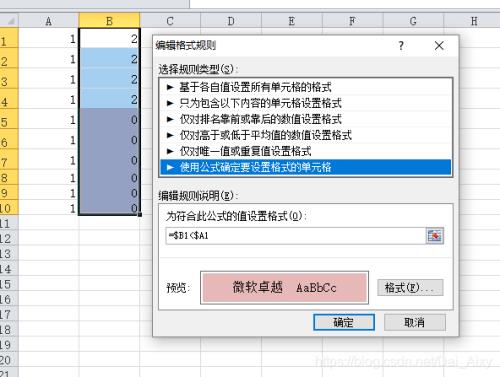Select column C header
This screenshot has height=377, width=500.
(170, 21)
